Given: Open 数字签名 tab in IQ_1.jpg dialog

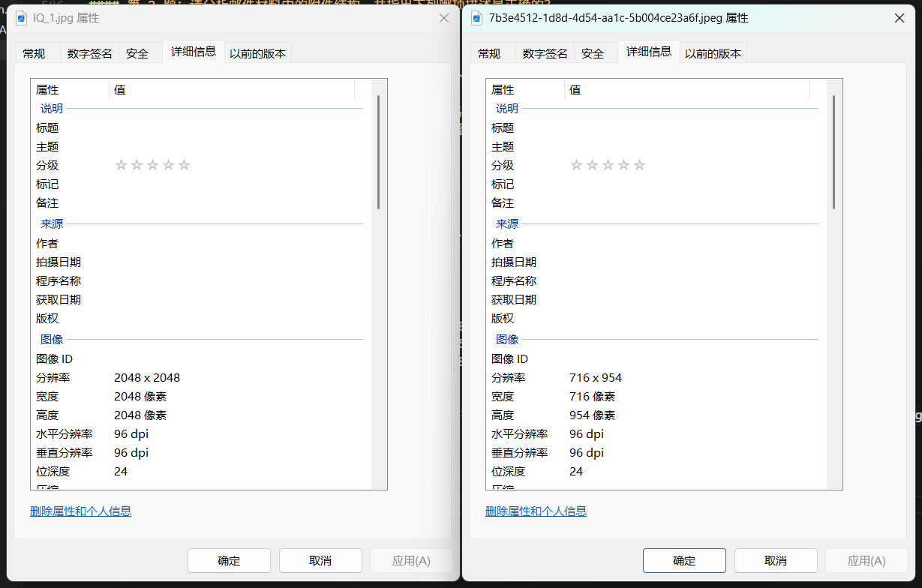Looking at the screenshot, I should pyautogui.click(x=89, y=53).
